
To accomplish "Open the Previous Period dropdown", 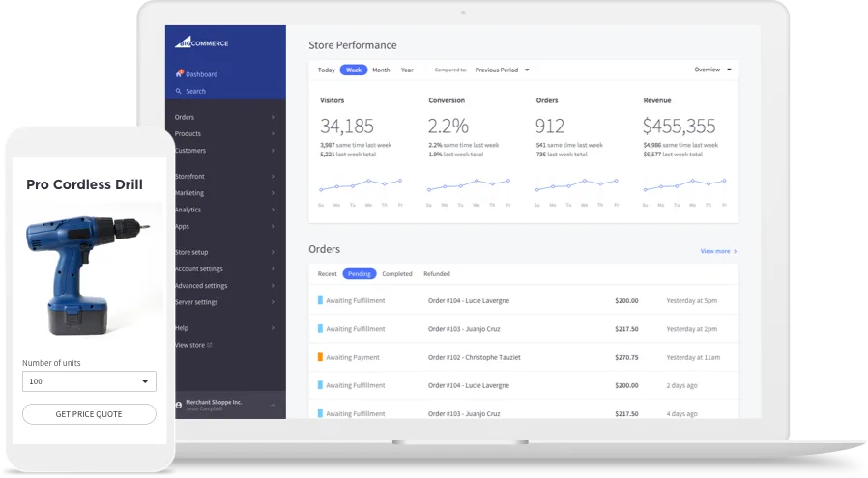I will pyautogui.click(x=502, y=70).
